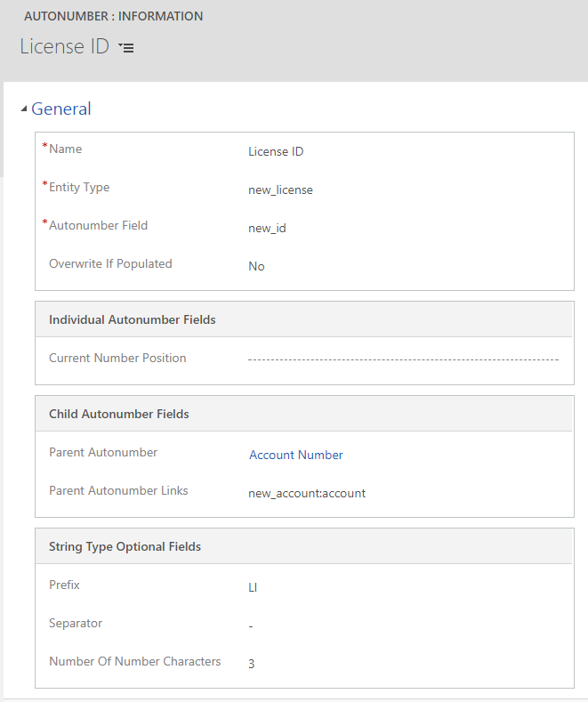Select the Entity Type value new_license
Screen dimensions: 588x702
[x=280, y=190]
